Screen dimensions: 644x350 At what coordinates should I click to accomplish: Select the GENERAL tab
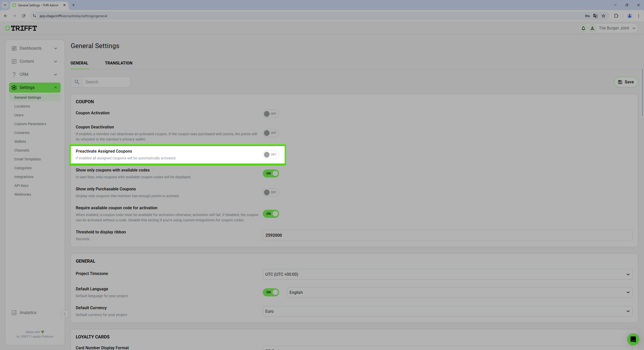[x=79, y=63]
